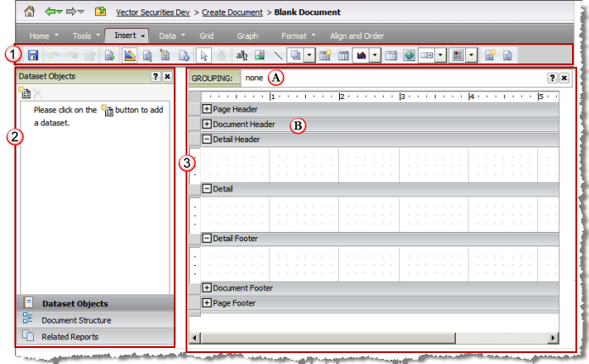Screen dimensions: 589x364
Task: Click the Up one level folder icon
Action: click(100, 11)
